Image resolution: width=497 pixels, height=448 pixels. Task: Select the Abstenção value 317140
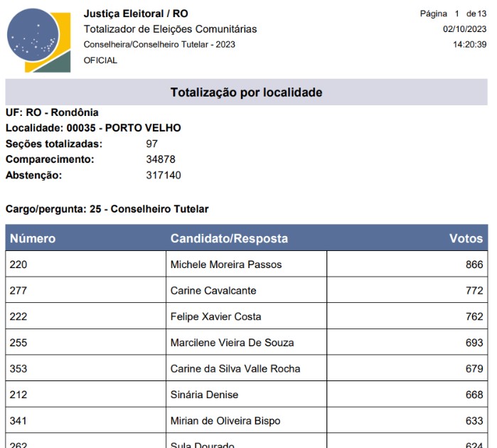163,175
